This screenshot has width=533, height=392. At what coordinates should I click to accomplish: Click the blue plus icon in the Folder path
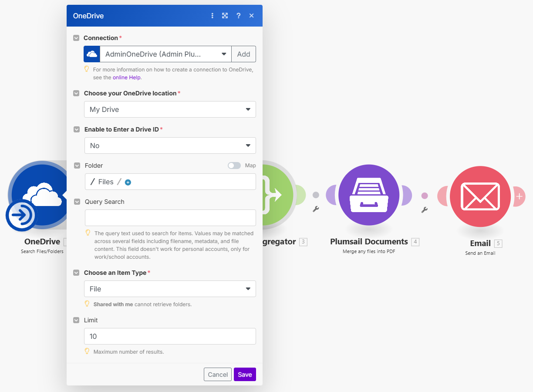pyautogui.click(x=128, y=182)
